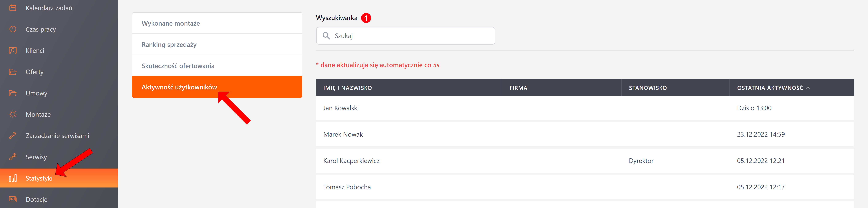Open Jan Kowalski's row
This screenshot has width=868, height=208.
pyautogui.click(x=585, y=108)
